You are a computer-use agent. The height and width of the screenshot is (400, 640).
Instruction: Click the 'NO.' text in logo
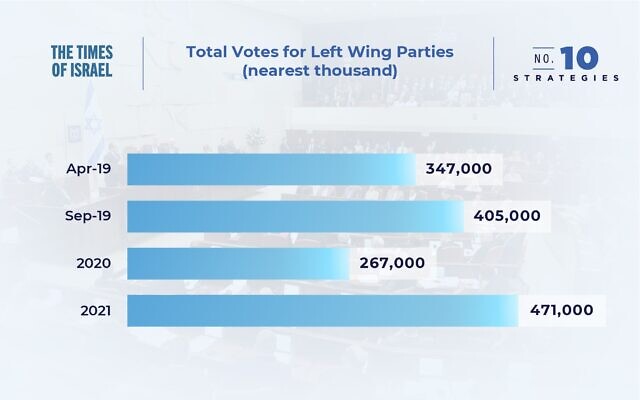click(x=544, y=59)
